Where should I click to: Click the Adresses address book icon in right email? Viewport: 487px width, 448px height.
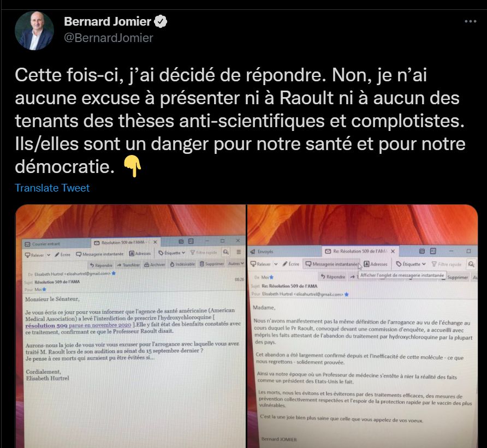point(366,264)
